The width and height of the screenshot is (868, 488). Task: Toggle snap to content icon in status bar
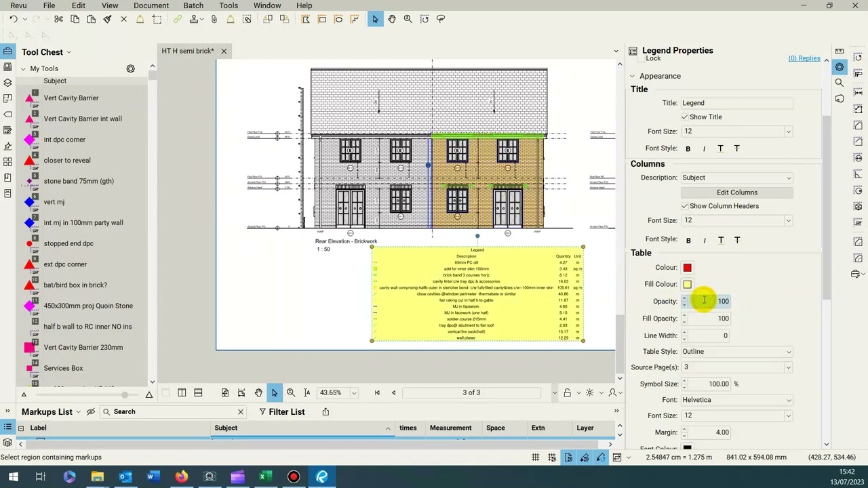pos(568,457)
